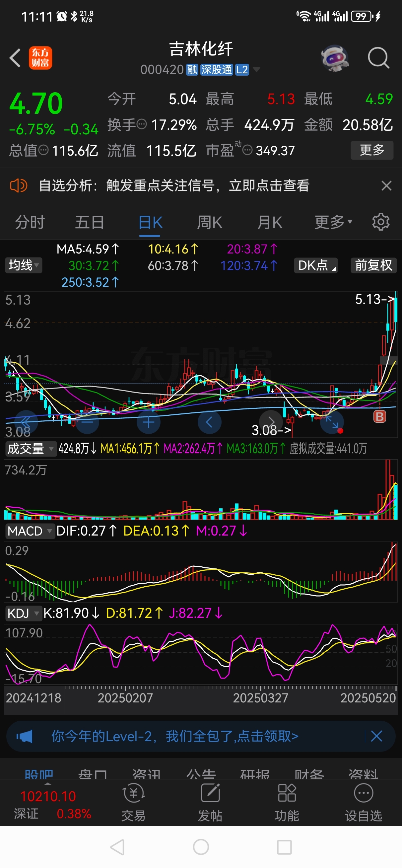Tap the 虚拟成交量:441.0万 label

tap(328, 449)
